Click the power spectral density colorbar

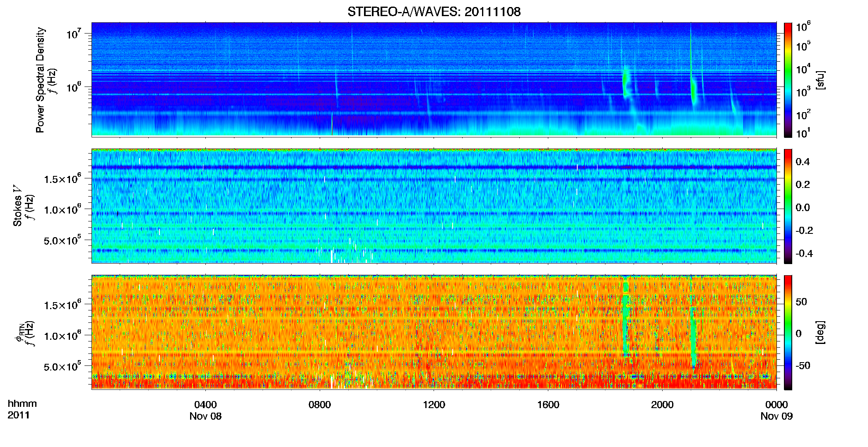(x=788, y=80)
